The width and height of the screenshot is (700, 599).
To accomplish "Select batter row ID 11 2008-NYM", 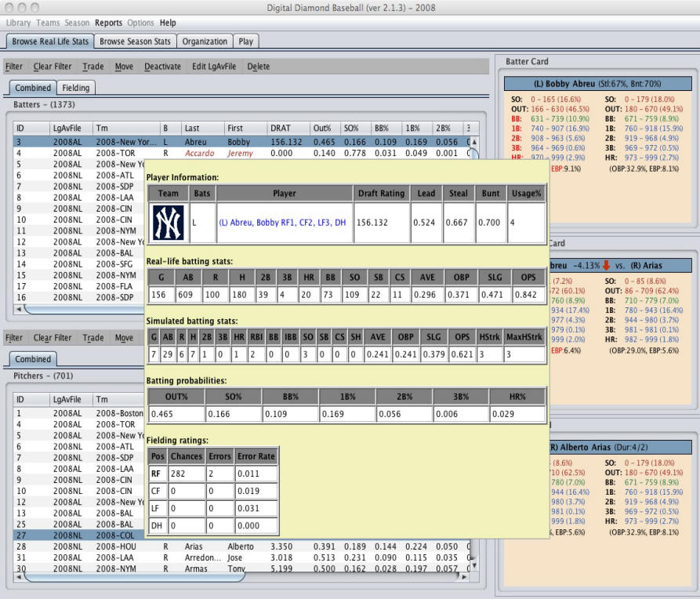I will (x=79, y=231).
